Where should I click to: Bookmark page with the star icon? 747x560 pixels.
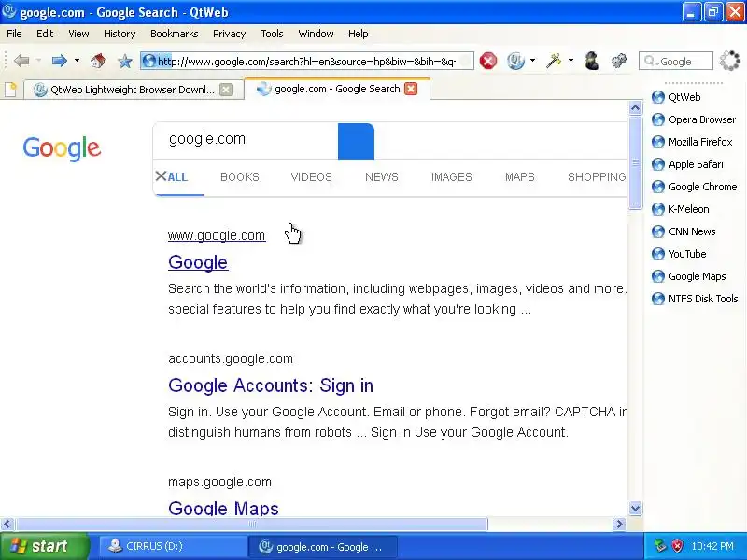click(x=125, y=61)
